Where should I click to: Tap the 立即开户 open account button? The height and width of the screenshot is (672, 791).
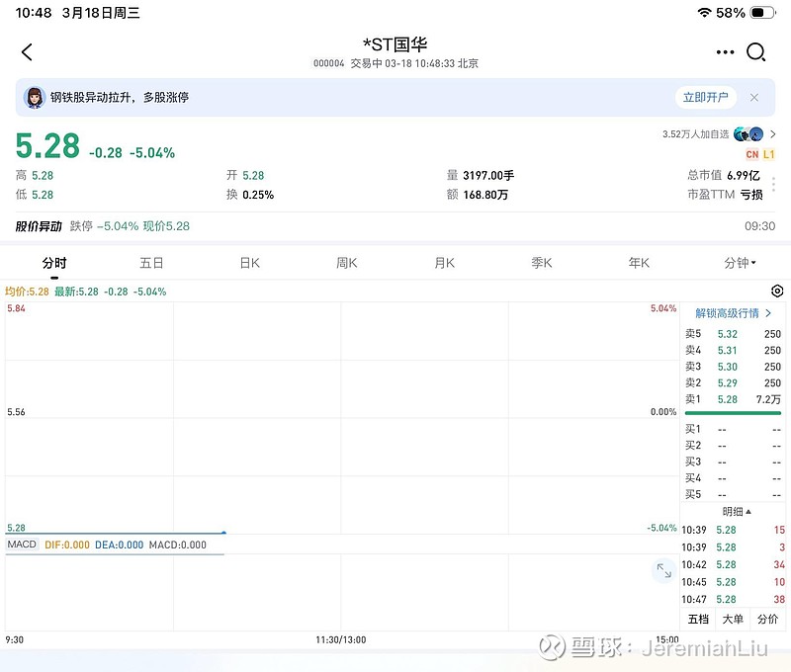(706, 98)
